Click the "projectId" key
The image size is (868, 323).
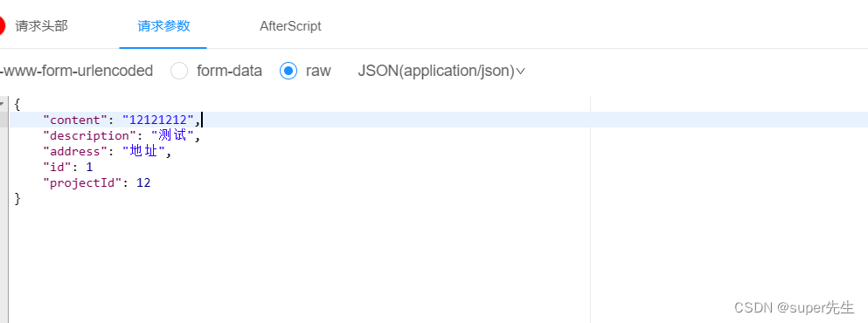pos(82,182)
